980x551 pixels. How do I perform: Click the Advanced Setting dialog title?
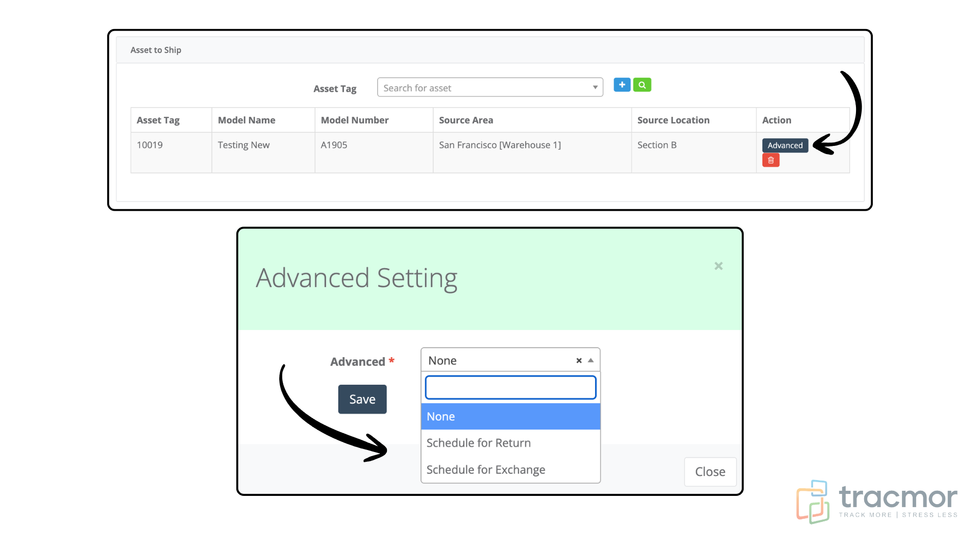click(x=356, y=279)
